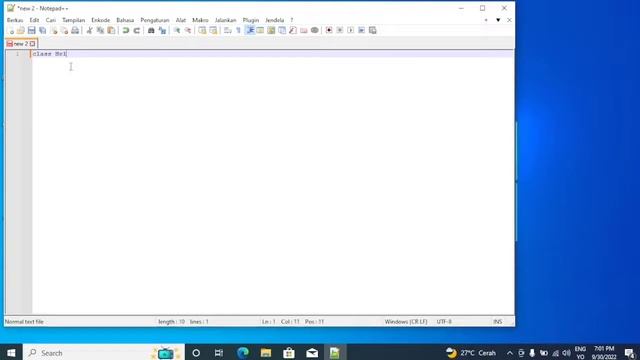Click the UTF-8 encoding status field
The height and width of the screenshot is (360, 640).
tap(444, 322)
